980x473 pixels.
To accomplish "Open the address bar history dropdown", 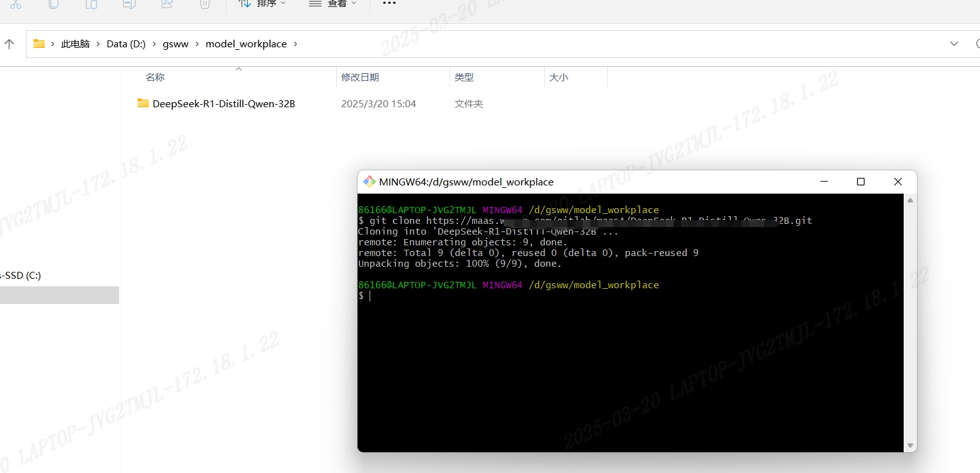I will (x=954, y=44).
